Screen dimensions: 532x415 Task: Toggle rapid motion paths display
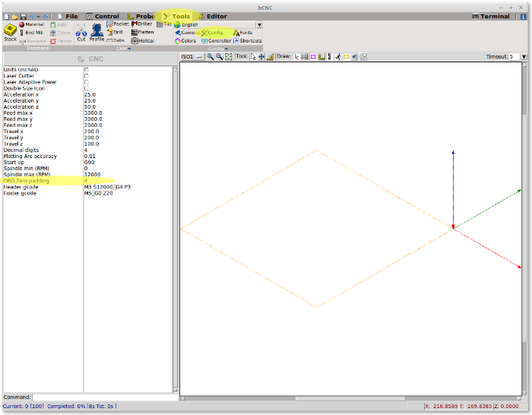338,57
